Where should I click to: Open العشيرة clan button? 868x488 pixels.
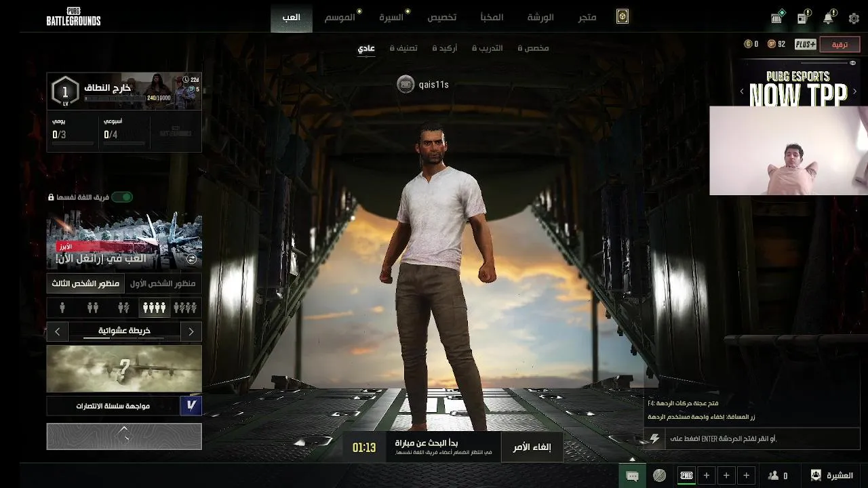coord(832,476)
